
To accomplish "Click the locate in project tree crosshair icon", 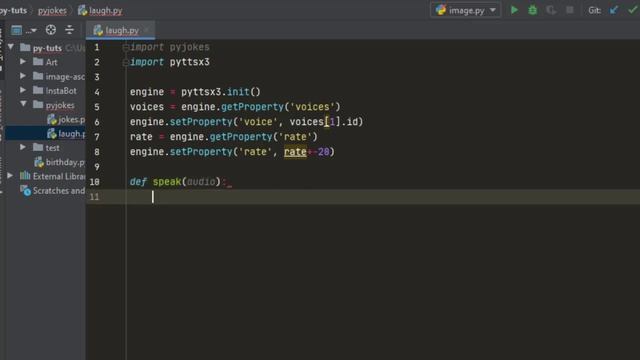I will coord(51,30).
